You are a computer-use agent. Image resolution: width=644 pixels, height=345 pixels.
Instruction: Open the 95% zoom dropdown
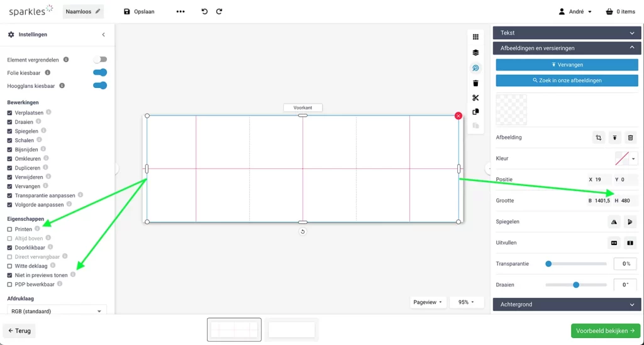[x=467, y=302]
